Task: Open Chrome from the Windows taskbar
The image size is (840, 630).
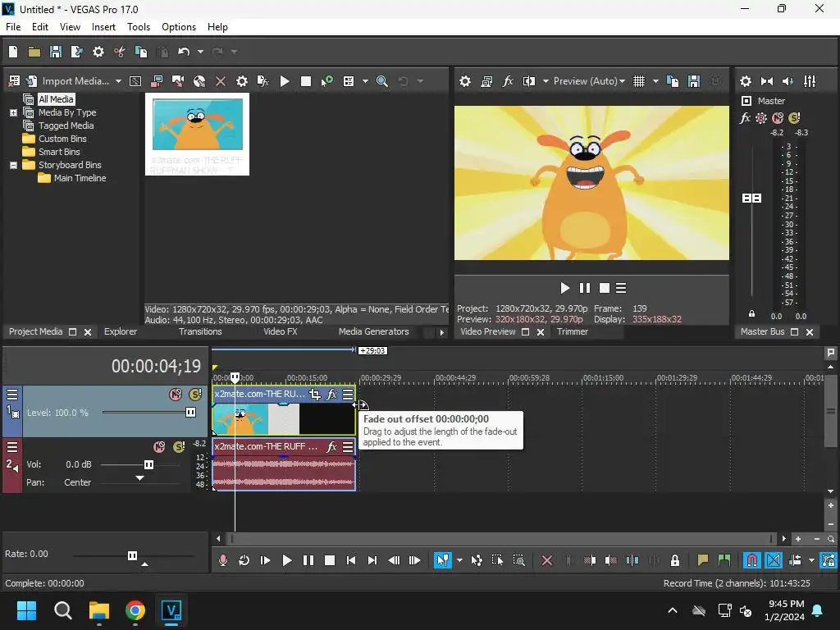Action: tap(135, 610)
